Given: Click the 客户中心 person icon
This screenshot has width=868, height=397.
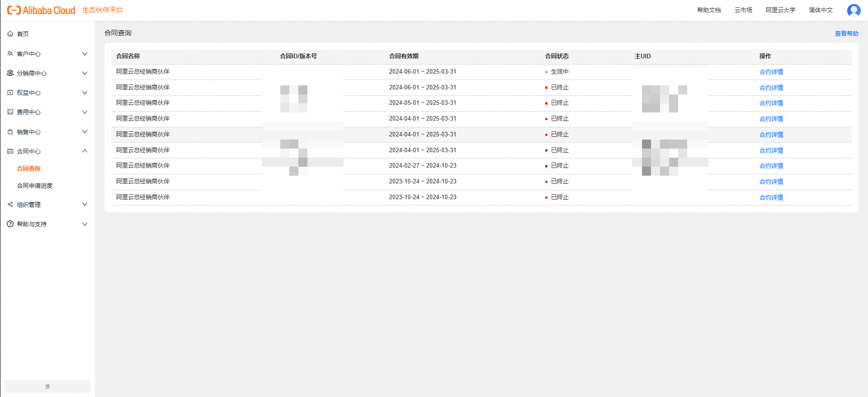Looking at the screenshot, I should coord(10,54).
